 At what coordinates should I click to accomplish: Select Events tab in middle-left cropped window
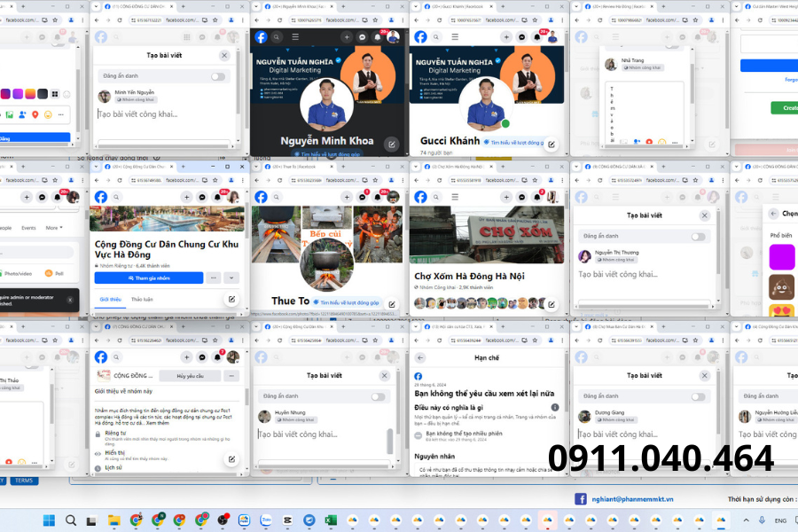pyautogui.click(x=28, y=228)
